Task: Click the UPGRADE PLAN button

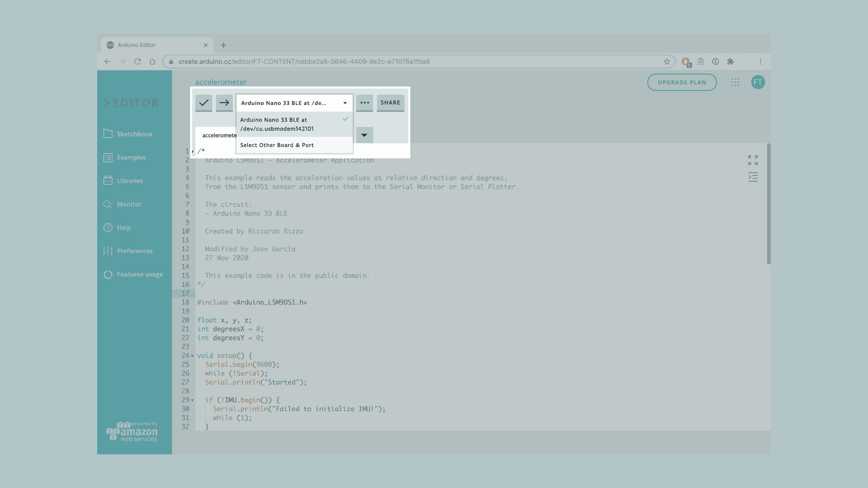Action: tap(682, 82)
